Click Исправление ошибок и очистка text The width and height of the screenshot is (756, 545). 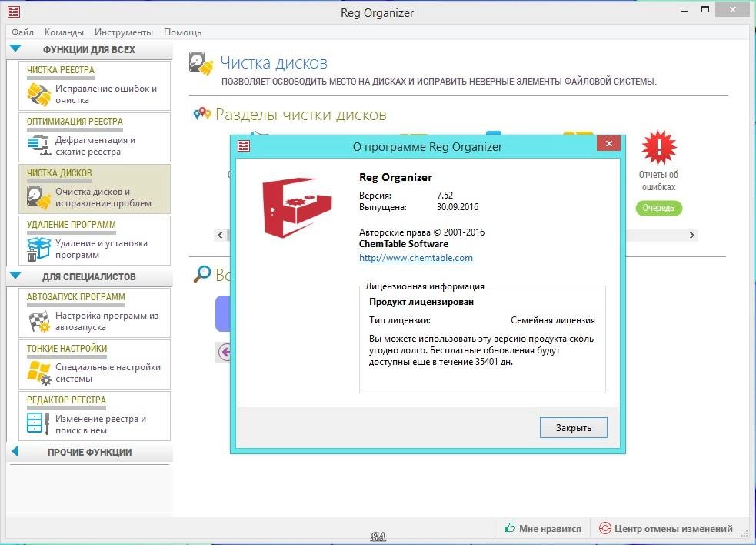coord(106,94)
